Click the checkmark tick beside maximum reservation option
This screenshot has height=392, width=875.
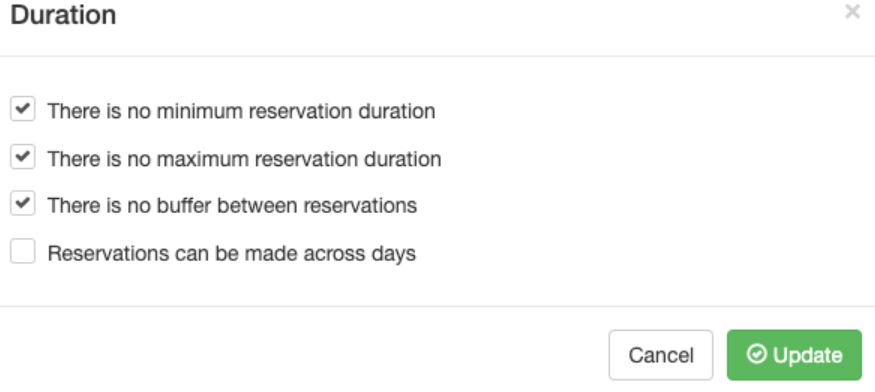(23, 156)
